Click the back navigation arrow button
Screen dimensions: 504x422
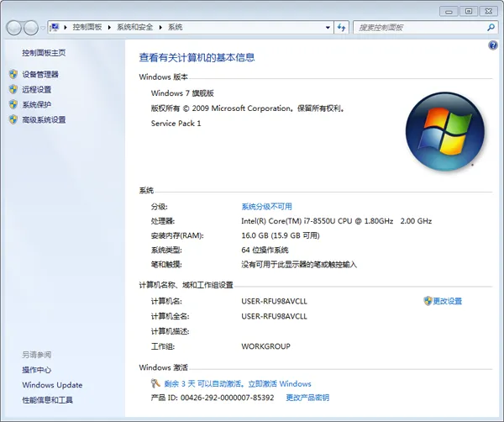[x=14, y=28]
